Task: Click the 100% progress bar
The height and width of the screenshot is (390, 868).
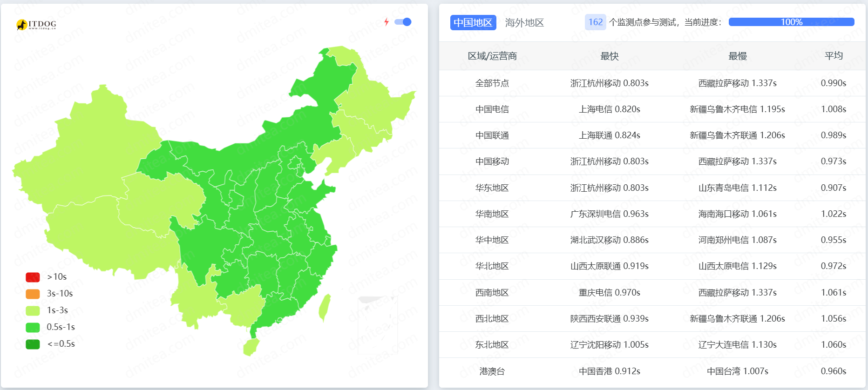Action: 791,22
